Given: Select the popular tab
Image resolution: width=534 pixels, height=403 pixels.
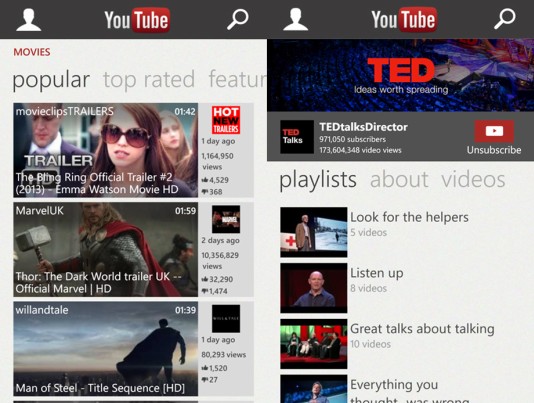Looking at the screenshot, I should (x=51, y=80).
